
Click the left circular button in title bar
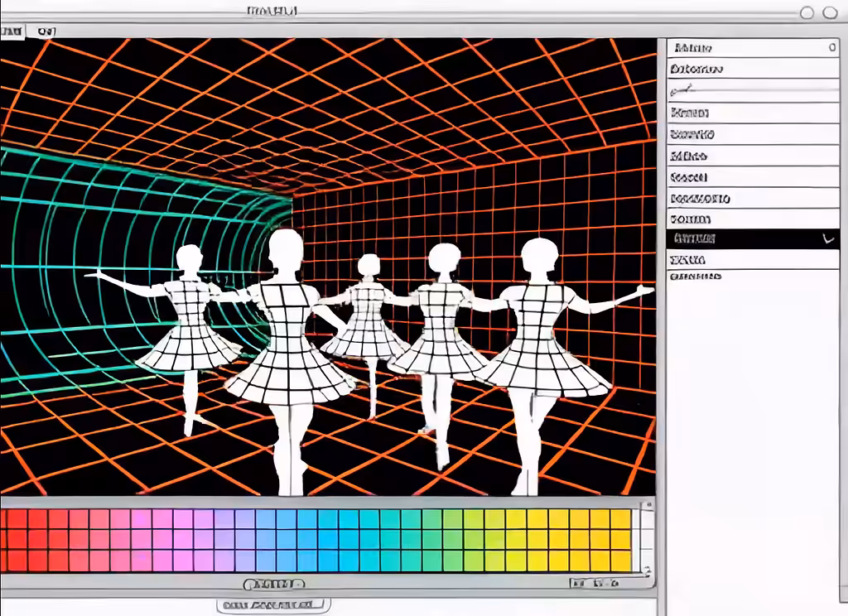[807, 13]
